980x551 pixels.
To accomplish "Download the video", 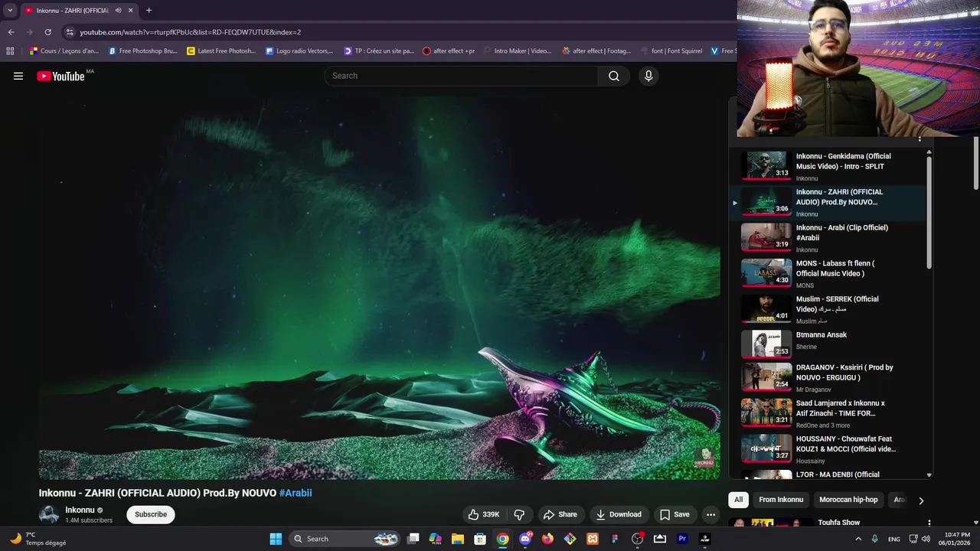I will click(619, 514).
